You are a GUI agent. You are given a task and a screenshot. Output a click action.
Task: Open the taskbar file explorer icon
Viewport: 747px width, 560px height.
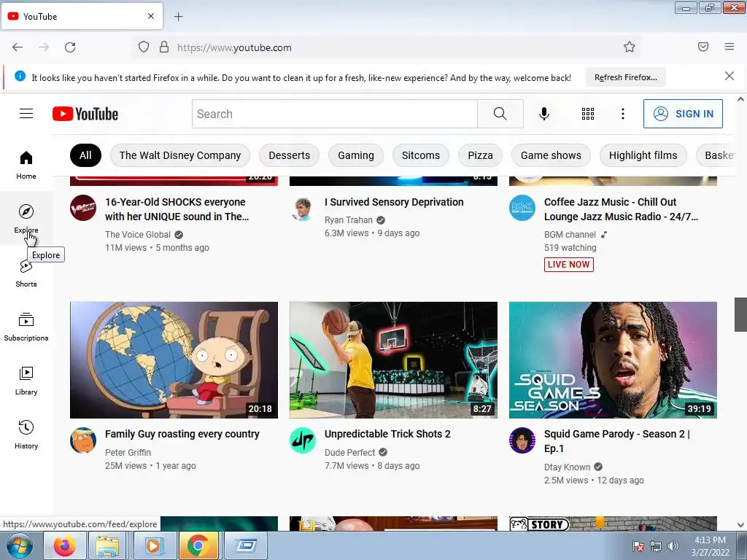click(107, 545)
